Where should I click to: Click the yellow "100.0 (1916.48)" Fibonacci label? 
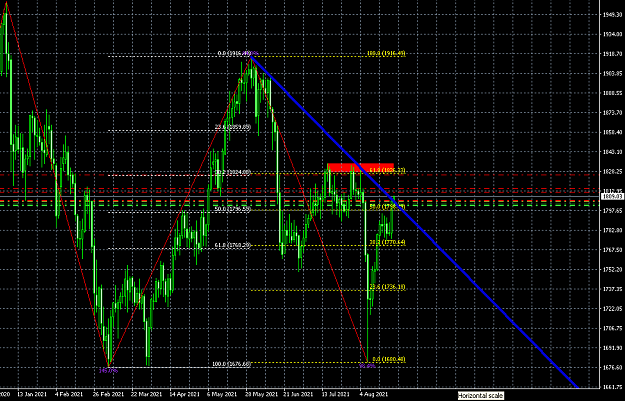coord(386,53)
